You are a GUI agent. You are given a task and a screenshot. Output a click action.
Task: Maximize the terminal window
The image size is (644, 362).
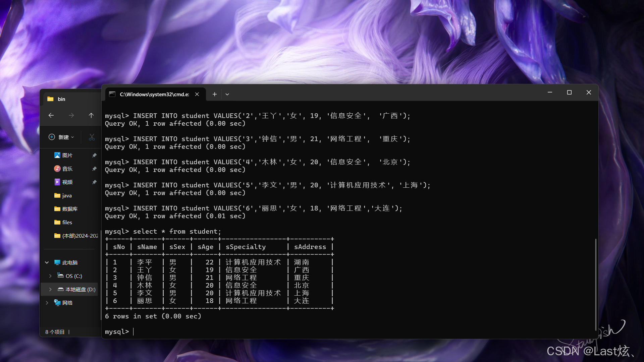[x=569, y=92]
